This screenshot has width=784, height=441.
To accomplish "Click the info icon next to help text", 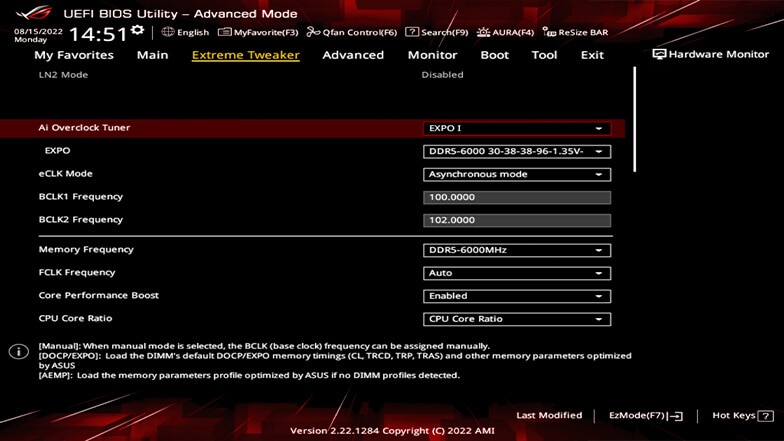I will click(x=18, y=352).
